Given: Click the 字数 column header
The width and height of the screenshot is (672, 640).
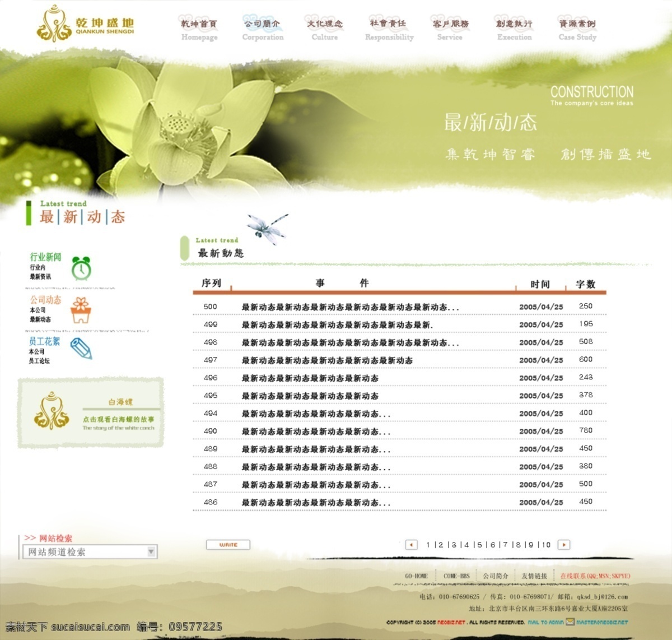Looking at the screenshot, I should click(x=586, y=284).
